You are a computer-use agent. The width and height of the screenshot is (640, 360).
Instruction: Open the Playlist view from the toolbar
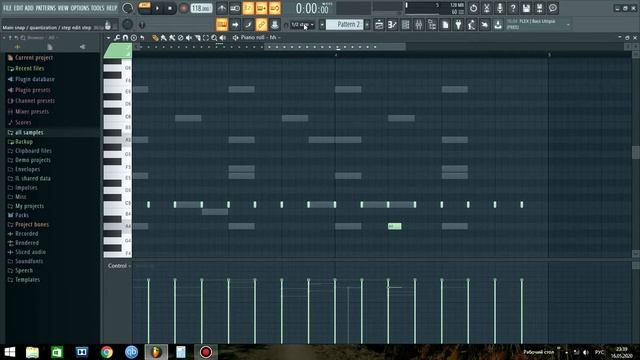[379, 24]
